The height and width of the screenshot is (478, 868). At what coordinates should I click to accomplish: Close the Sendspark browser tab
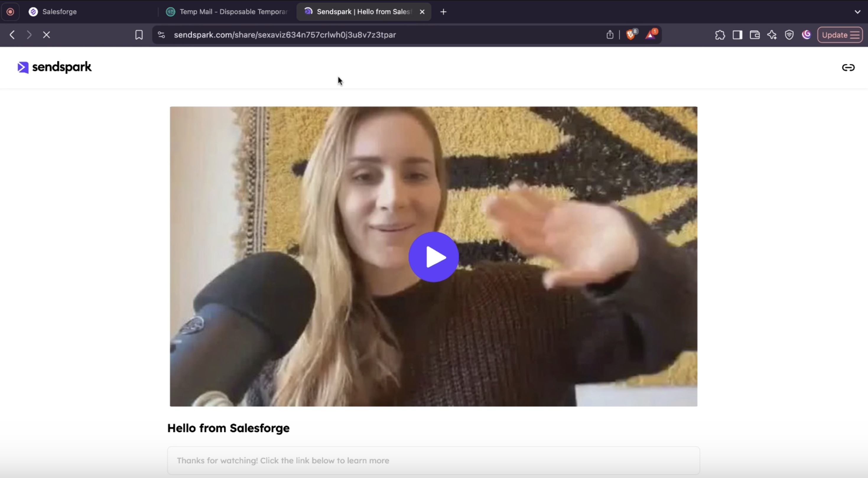pyautogui.click(x=422, y=12)
